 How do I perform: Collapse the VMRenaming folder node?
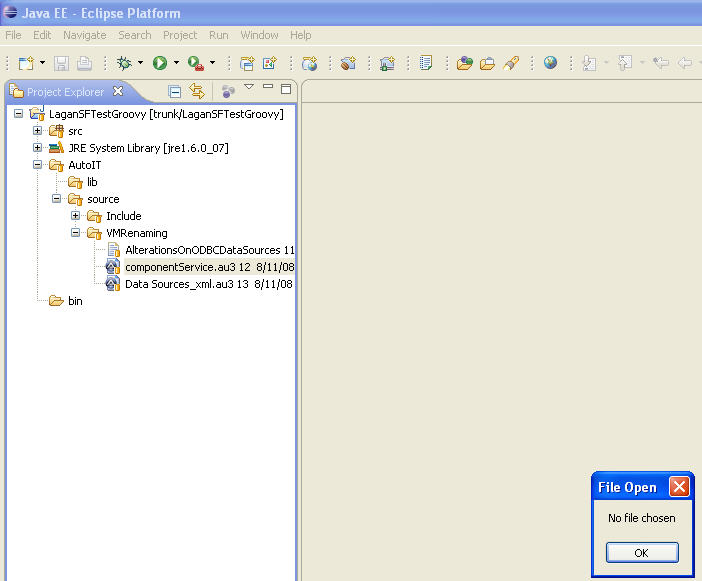pos(76,233)
